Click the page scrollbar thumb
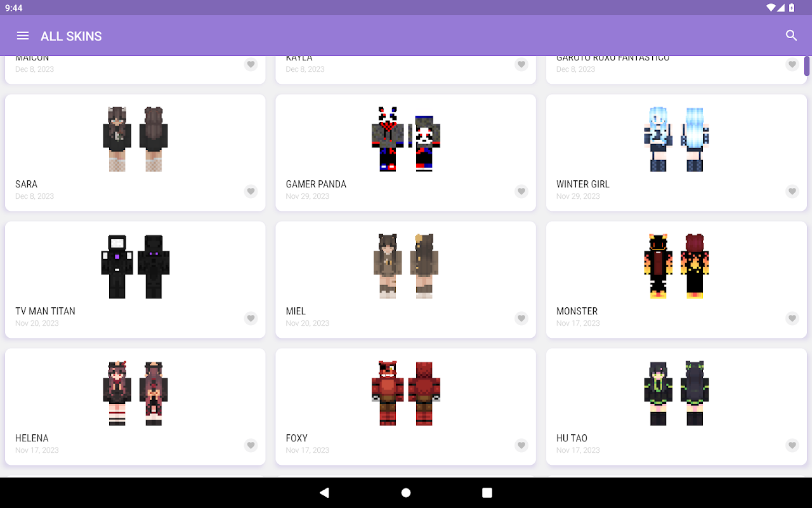The height and width of the screenshot is (508, 812). pyautogui.click(x=807, y=65)
